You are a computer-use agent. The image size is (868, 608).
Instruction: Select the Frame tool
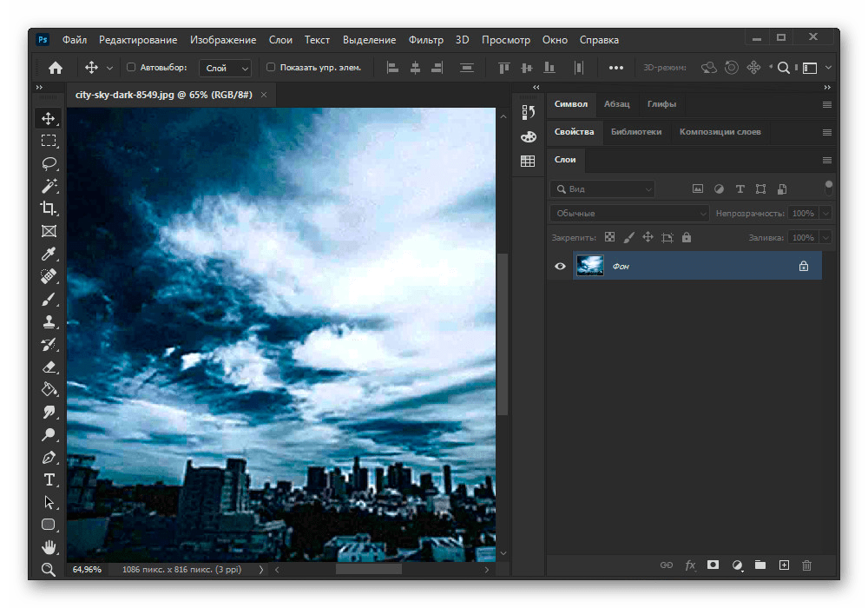pyautogui.click(x=49, y=231)
